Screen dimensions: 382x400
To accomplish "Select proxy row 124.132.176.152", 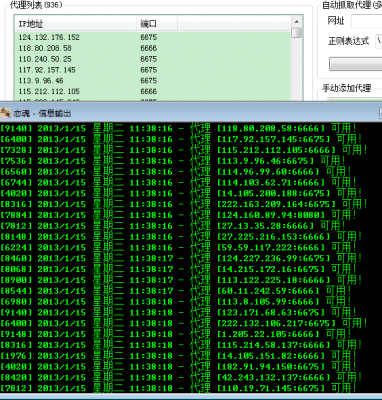I will (153, 37).
